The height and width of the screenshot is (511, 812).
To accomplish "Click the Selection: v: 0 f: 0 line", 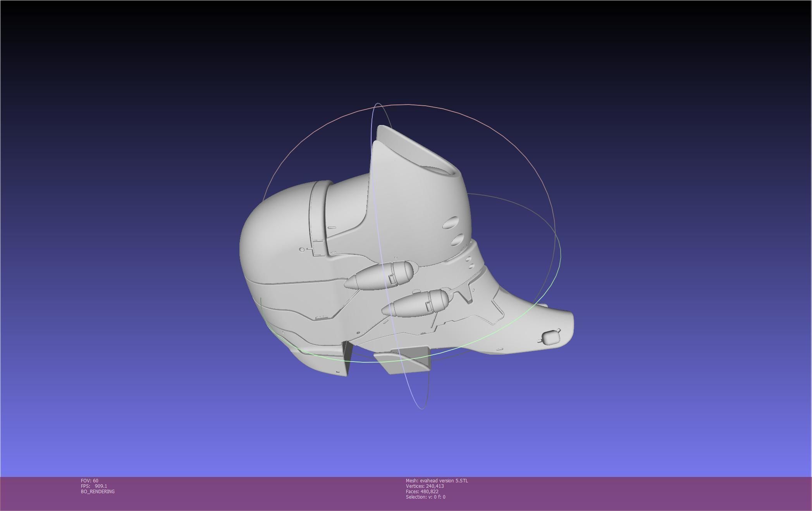I will 425,497.
